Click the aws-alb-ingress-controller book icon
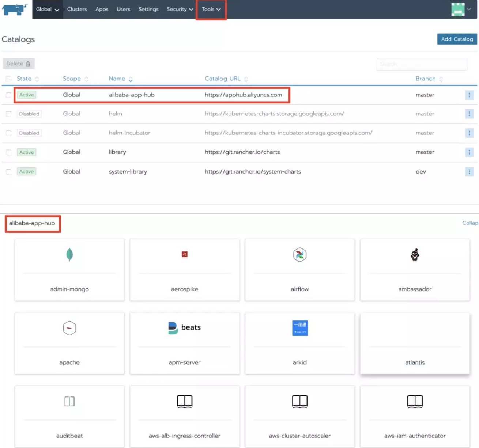Image resolution: width=479 pixels, height=448 pixels. point(185,401)
